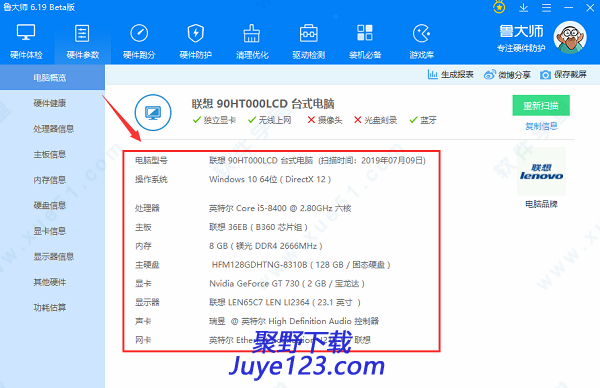Click the HFM128GDHTNG-8310B disk value
The height and width of the screenshot is (388, 600).
click(x=301, y=264)
